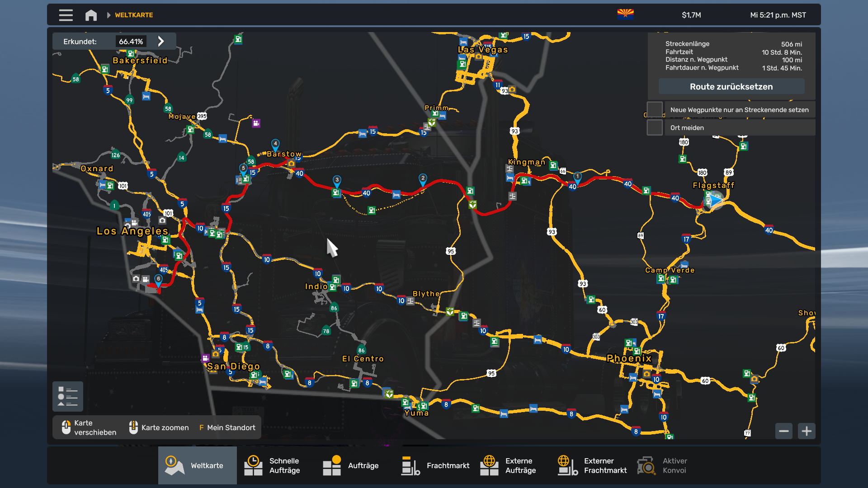Open the Externe Aufträge tab
Image resolution: width=868 pixels, height=488 pixels.
[513, 465]
